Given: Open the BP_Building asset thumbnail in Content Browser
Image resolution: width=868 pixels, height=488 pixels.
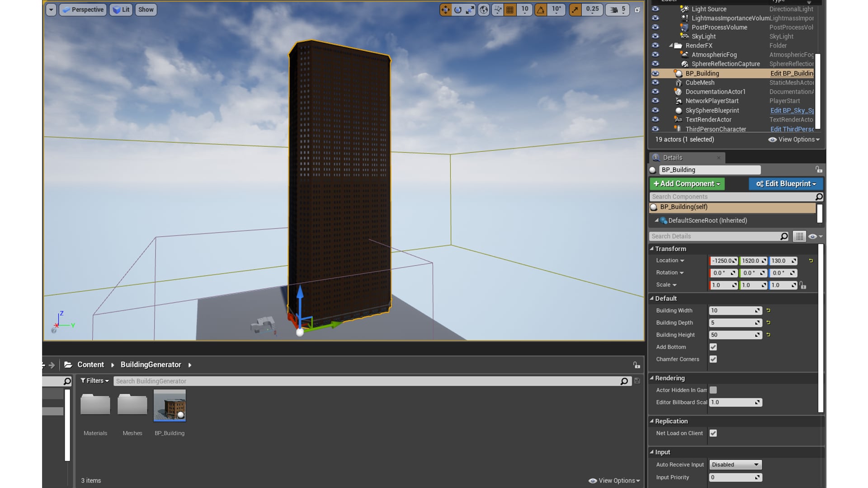Looking at the screenshot, I should coord(170,404).
